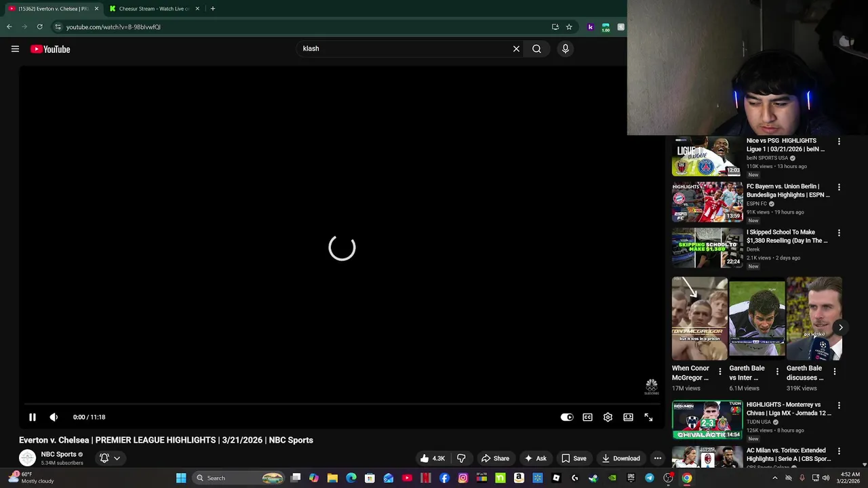This screenshot has width=868, height=488.
Task: Open options for Gareth Bale vs Inter short
Action: [x=777, y=371]
